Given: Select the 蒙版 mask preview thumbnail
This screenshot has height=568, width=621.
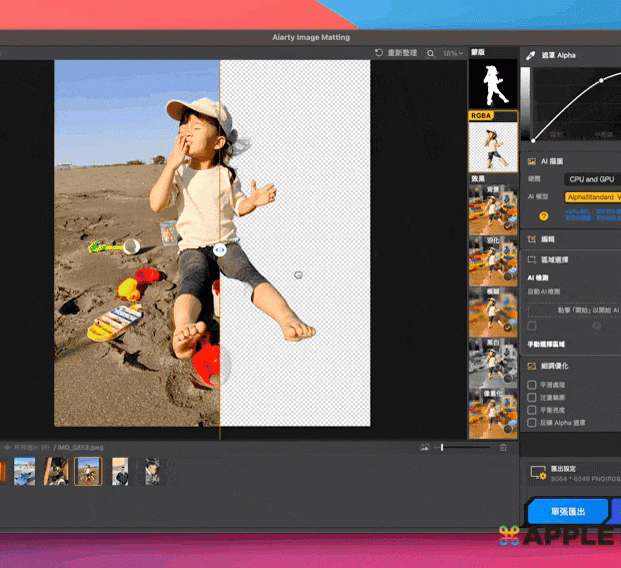Looking at the screenshot, I should point(493,83).
